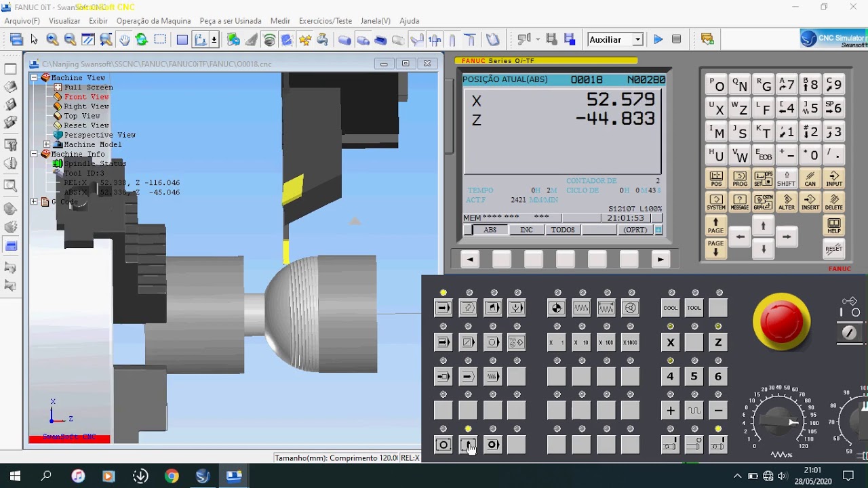Image resolution: width=868 pixels, height=488 pixels.
Task: Open Chrome from the Windows taskbar
Action: (172, 476)
